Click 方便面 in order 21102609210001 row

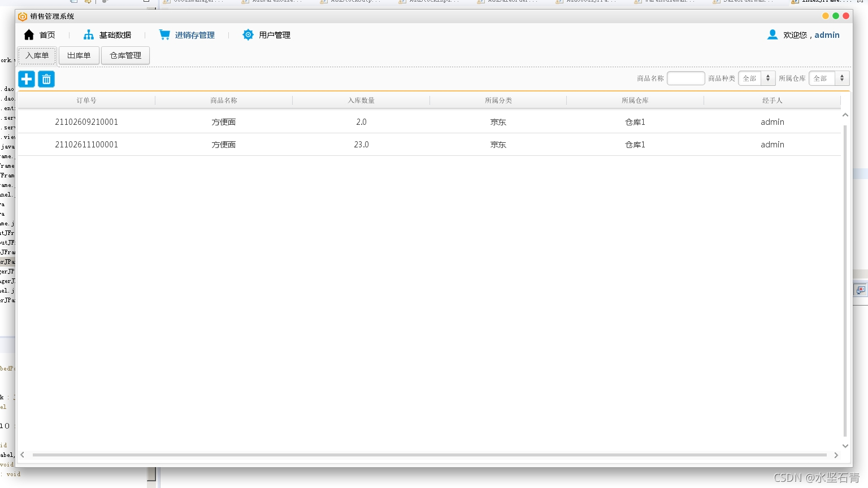point(224,122)
